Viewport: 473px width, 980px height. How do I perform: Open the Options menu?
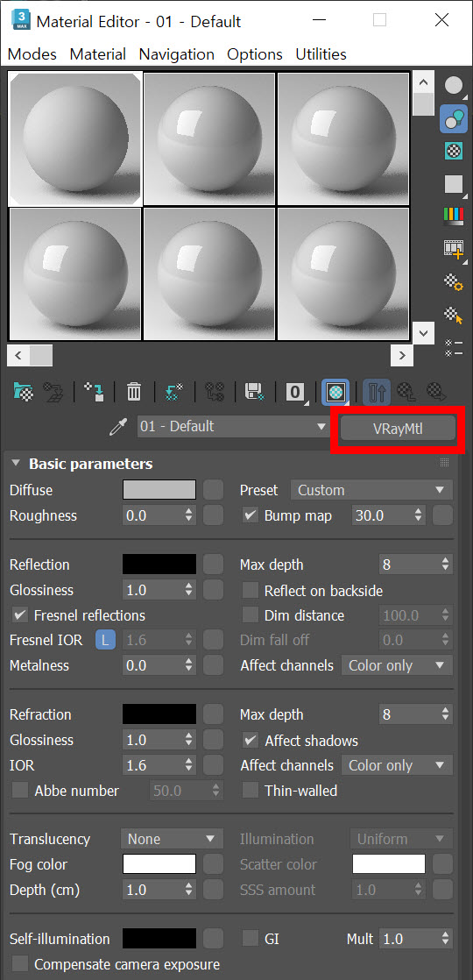tap(255, 54)
